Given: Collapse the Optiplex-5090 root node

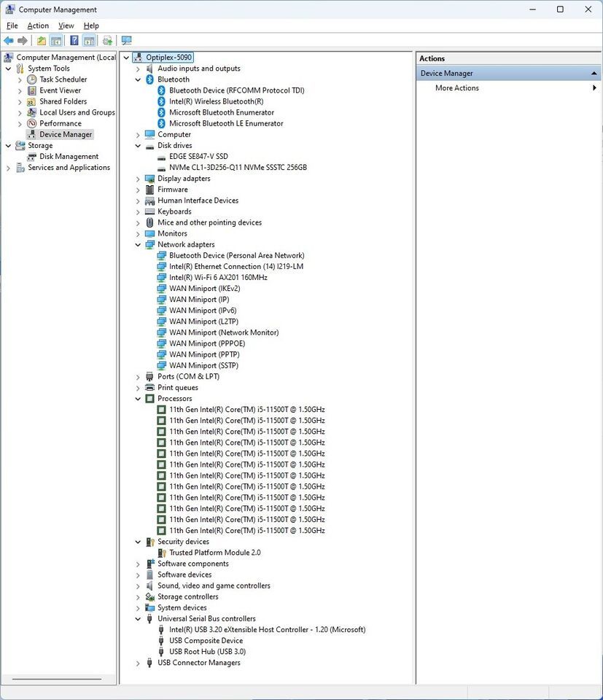Looking at the screenshot, I should (x=126, y=58).
